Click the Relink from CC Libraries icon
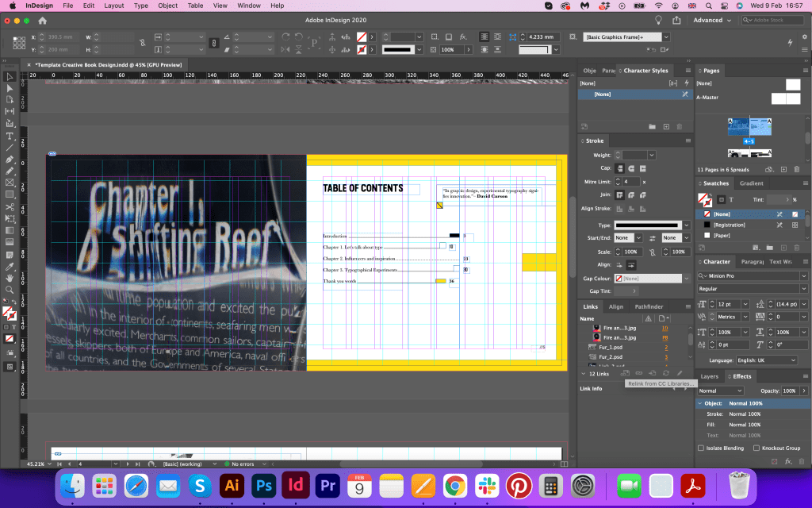Image resolution: width=812 pixels, height=508 pixels. 625,373
